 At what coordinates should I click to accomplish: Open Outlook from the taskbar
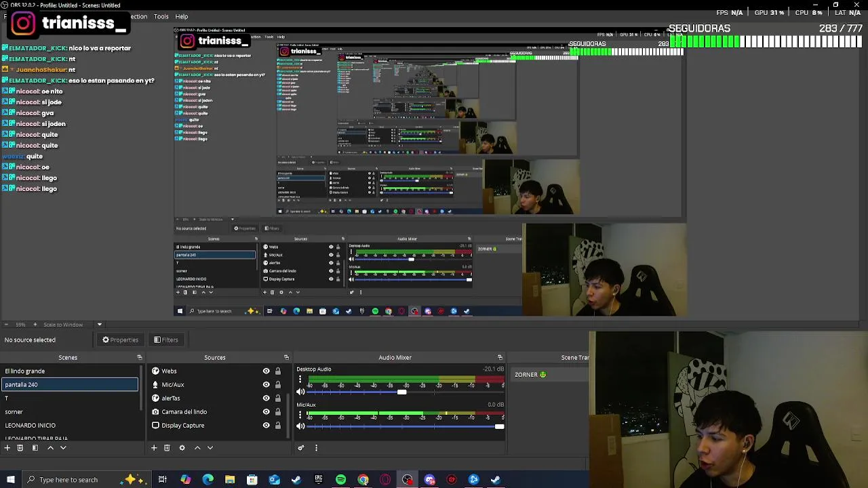(x=274, y=480)
